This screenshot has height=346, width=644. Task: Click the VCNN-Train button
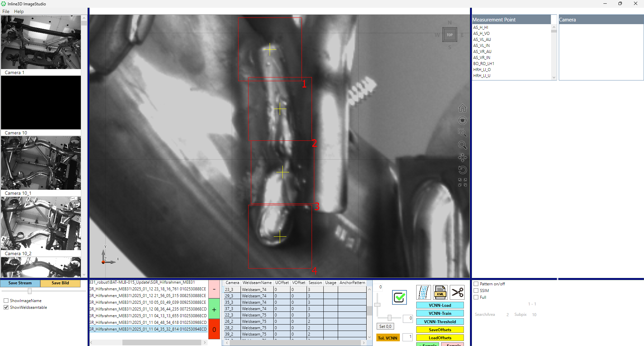[x=440, y=313]
